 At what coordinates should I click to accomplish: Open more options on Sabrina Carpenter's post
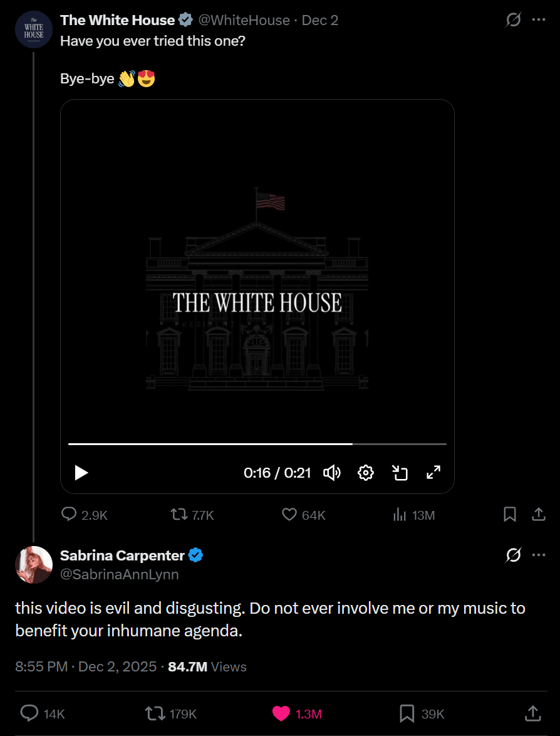539,555
